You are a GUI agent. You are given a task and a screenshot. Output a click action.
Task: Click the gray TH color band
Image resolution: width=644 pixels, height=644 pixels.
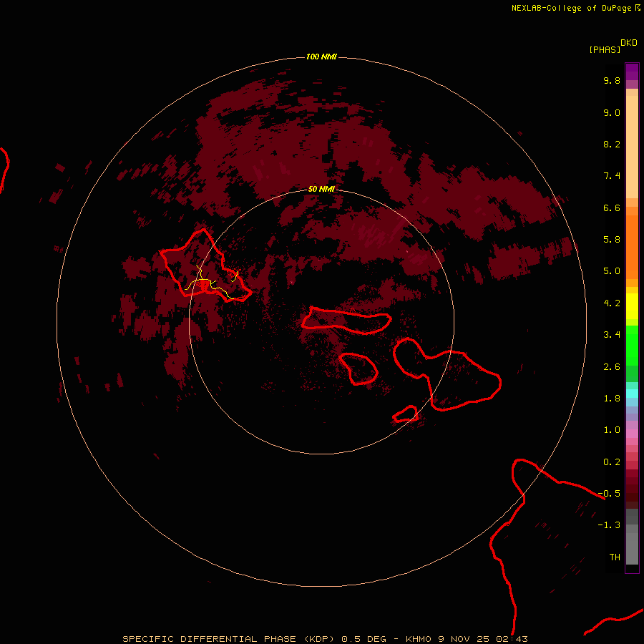point(632,549)
